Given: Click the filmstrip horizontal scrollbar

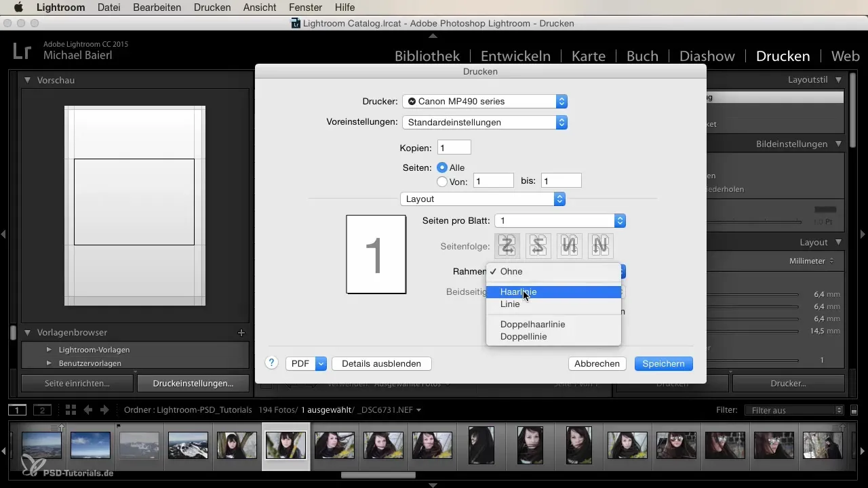Looking at the screenshot, I should coord(378,474).
